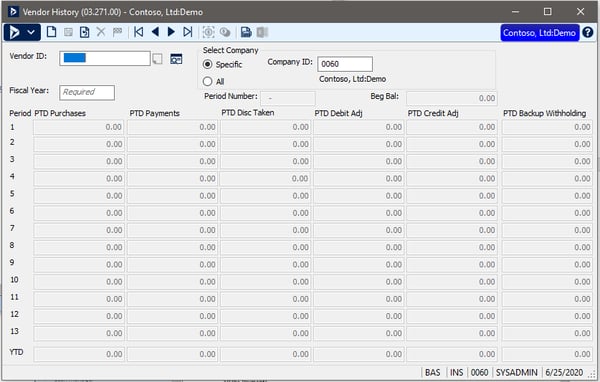Viewport: 600px width, 382px height.
Task: Click the Dynamics logo in title bar
Action: click(x=13, y=12)
